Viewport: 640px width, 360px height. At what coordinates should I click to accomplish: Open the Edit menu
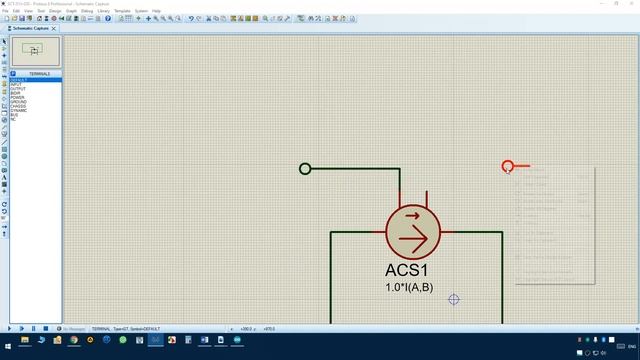click(16, 11)
